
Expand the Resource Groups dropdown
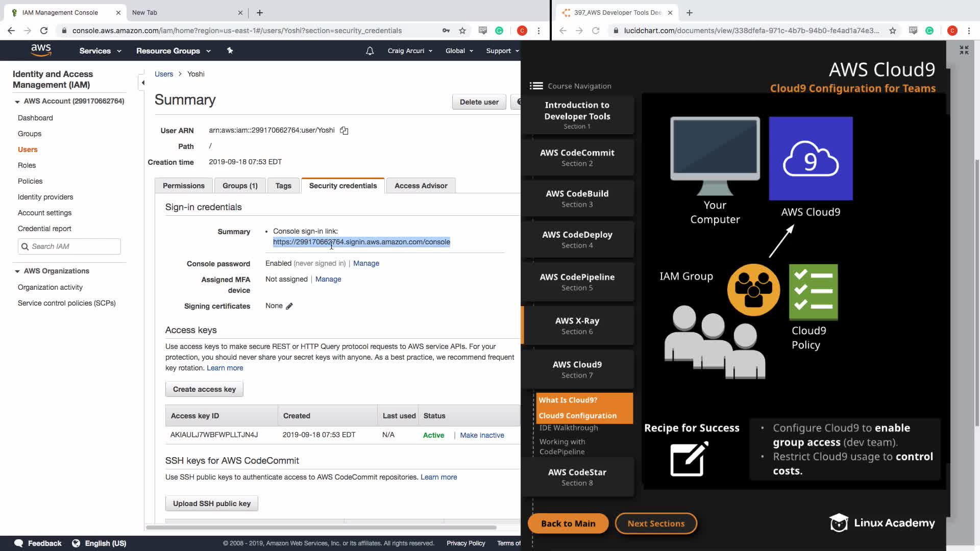tap(173, 51)
